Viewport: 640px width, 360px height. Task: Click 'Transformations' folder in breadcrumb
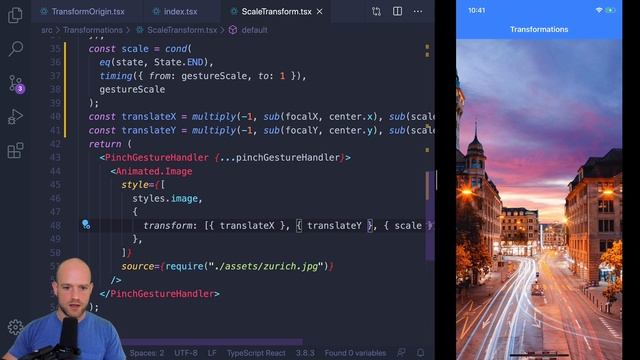93,30
